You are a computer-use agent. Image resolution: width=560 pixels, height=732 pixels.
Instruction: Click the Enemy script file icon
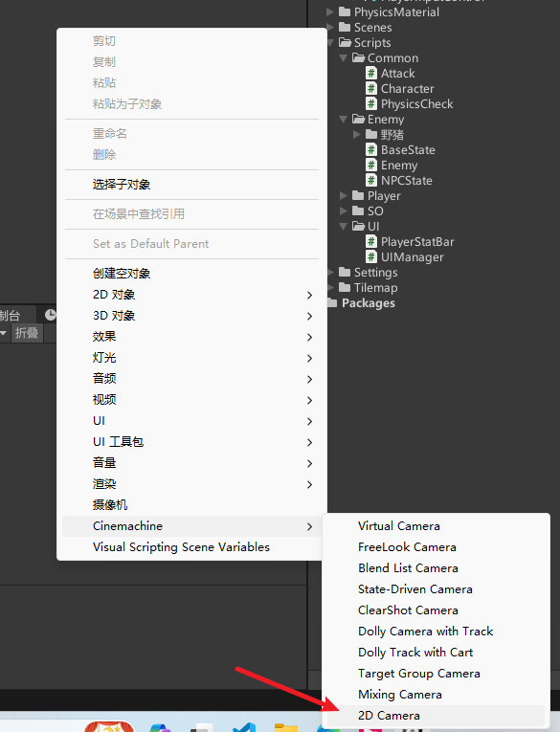(371, 166)
